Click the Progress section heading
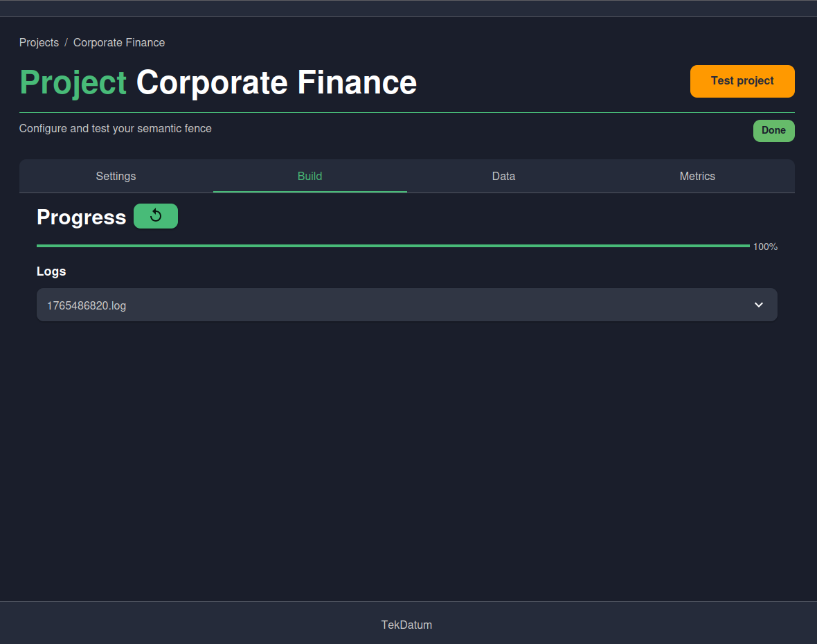 (81, 217)
